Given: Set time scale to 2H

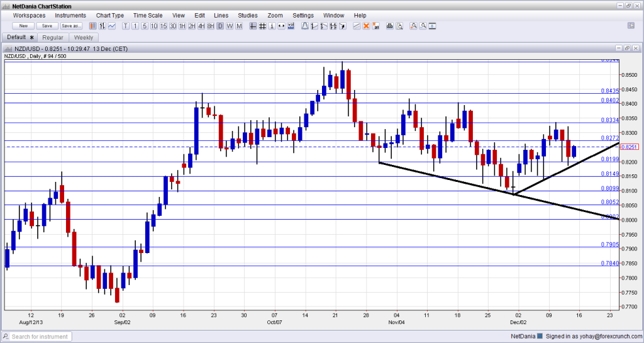Looking at the screenshot, I should click(x=192, y=26).
